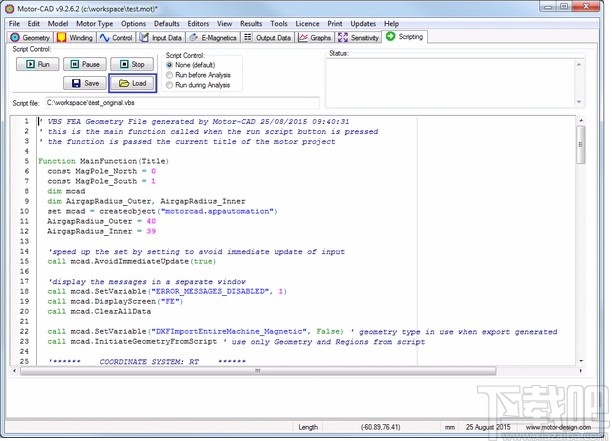This screenshot has width=612, height=441.
Task: Click the green Scripting tab icon
Action: (390, 36)
